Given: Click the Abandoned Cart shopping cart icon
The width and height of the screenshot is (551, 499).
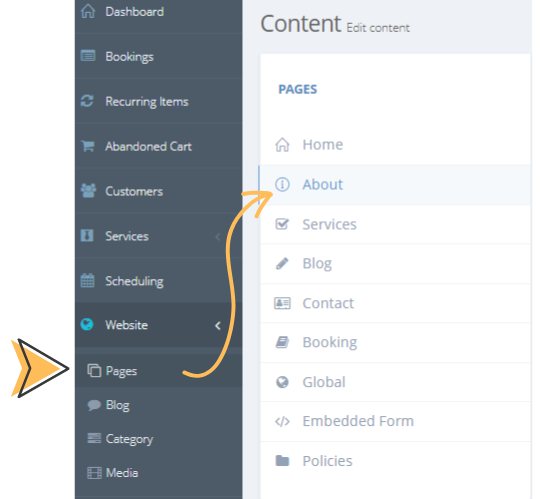Looking at the screenshot, I should coord(88,146).
